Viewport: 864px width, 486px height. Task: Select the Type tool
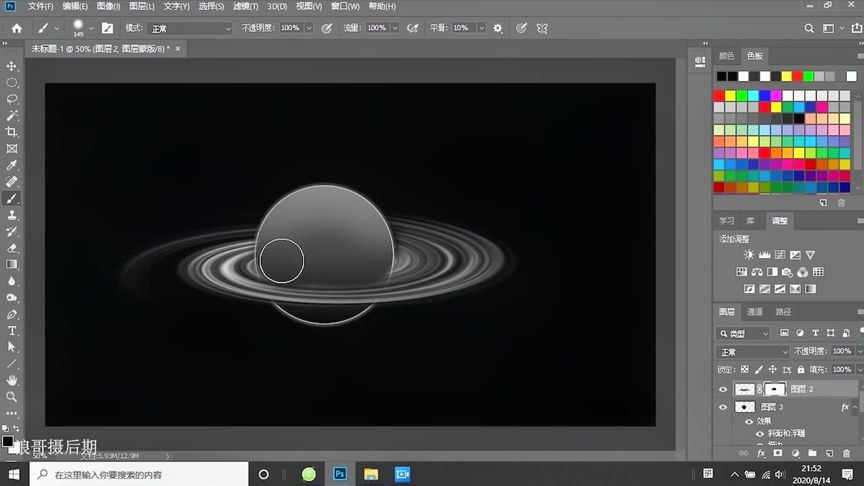[12, 330]
